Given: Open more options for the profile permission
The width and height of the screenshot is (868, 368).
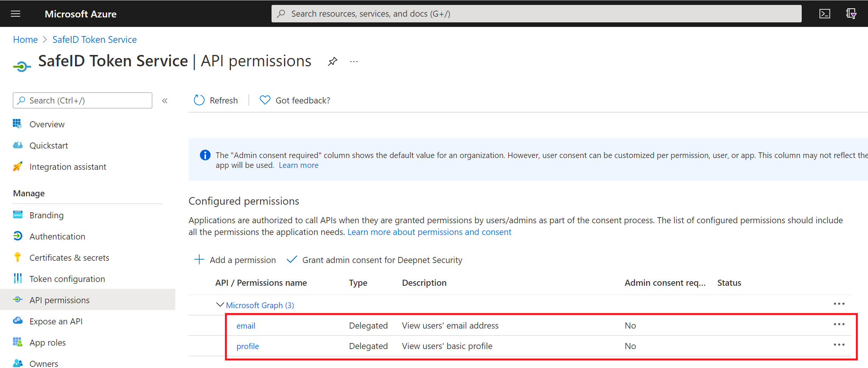Looking at the screenshot, I should (x=839, y=345).
